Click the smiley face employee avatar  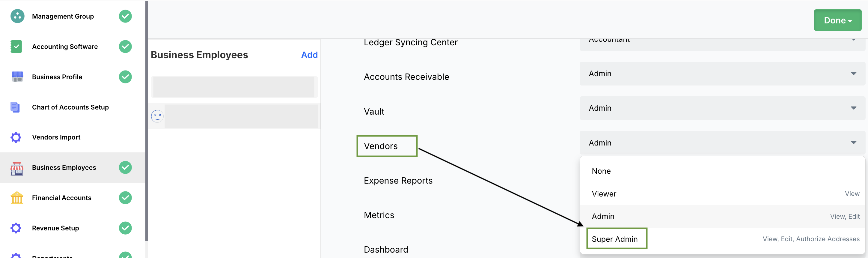click(x=157, y=116)
